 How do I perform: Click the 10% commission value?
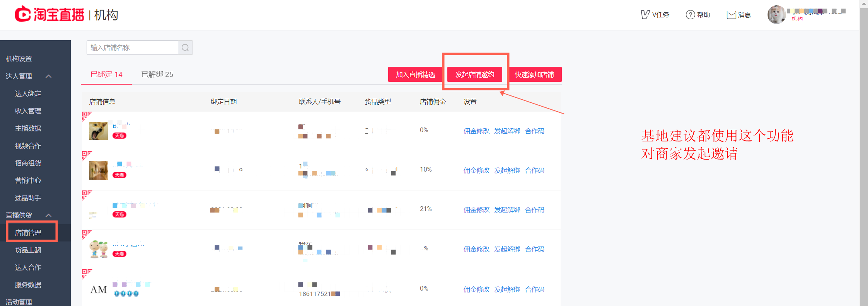click(426, 169)
